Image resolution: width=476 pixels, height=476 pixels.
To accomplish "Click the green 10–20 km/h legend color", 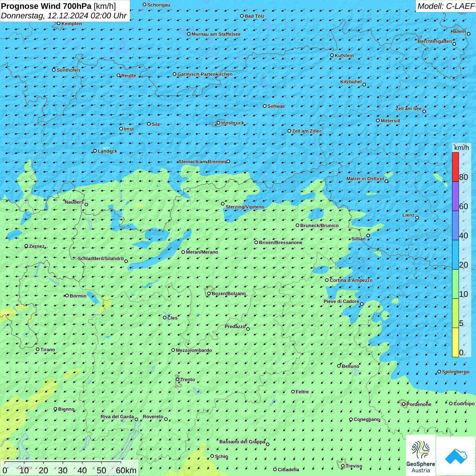I will click(x=455, y=284).
